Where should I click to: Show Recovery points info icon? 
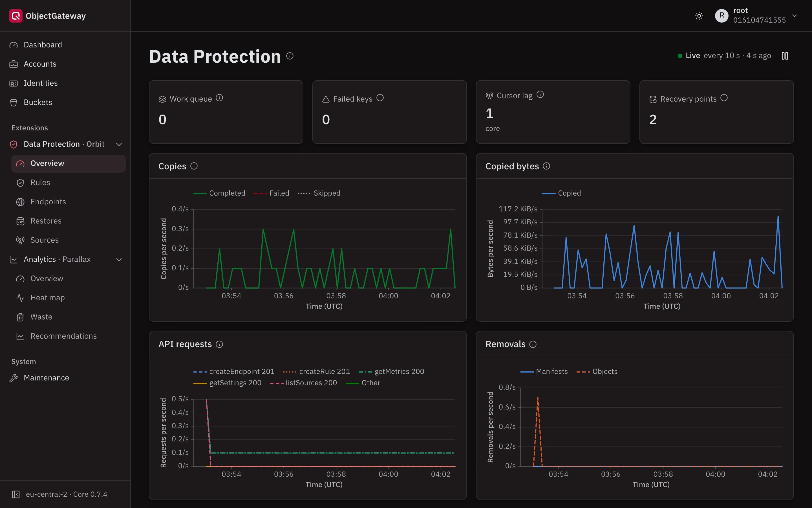(x=724, y=98)
